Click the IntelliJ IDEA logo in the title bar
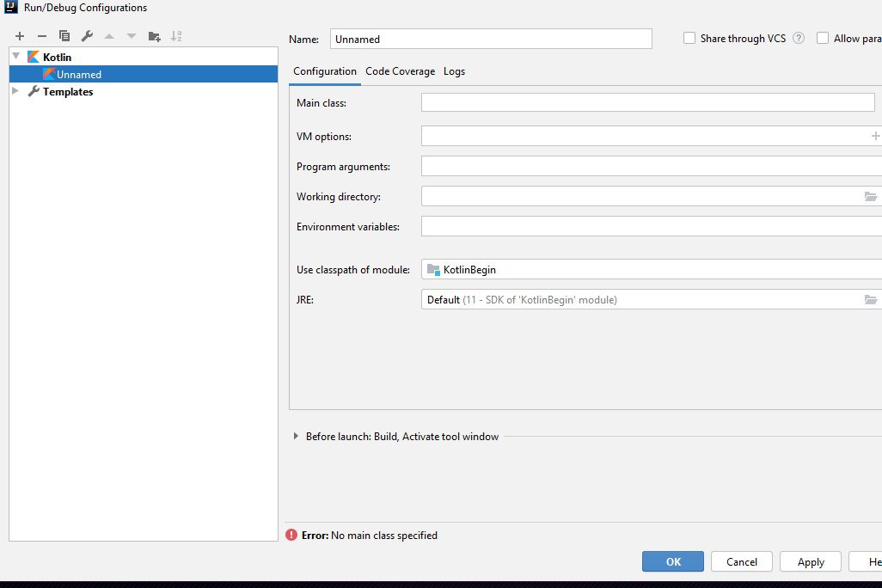The image size is (882, 588). [x=10, y=7]
